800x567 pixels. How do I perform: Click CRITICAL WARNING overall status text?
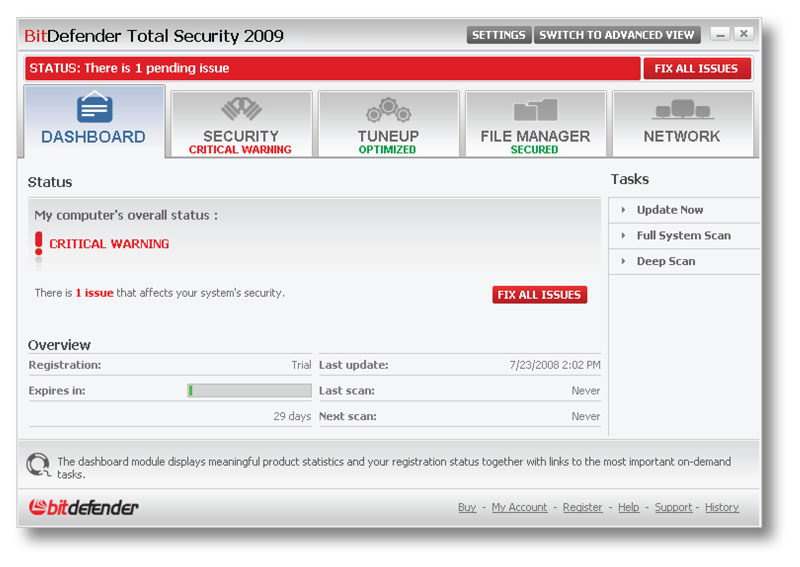[x=109, y=244]
